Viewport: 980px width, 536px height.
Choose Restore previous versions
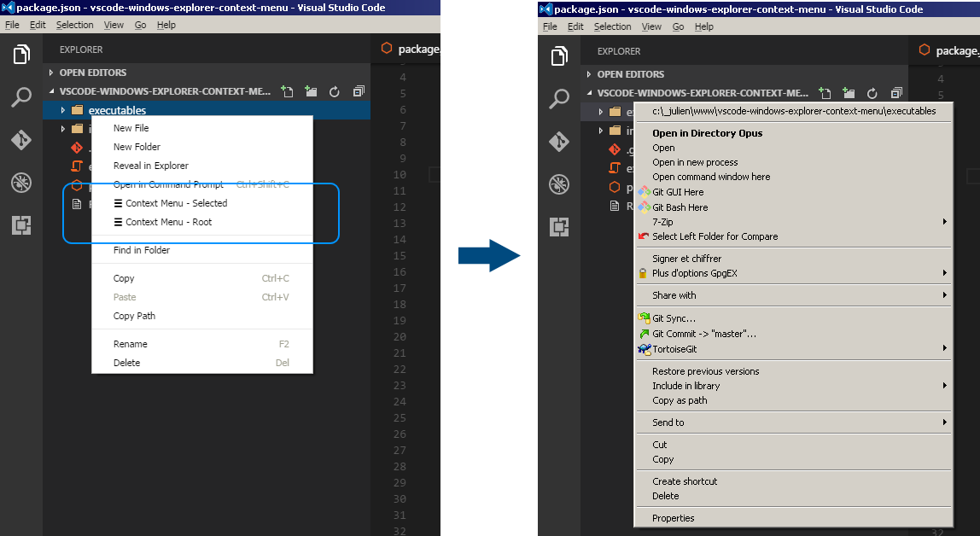794,371
